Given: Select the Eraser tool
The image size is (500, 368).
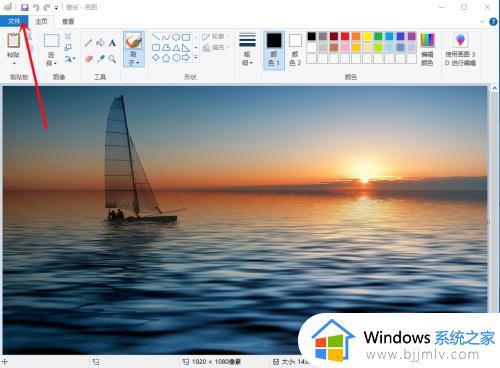Looking at the screenshot, I should click(88, 59).
